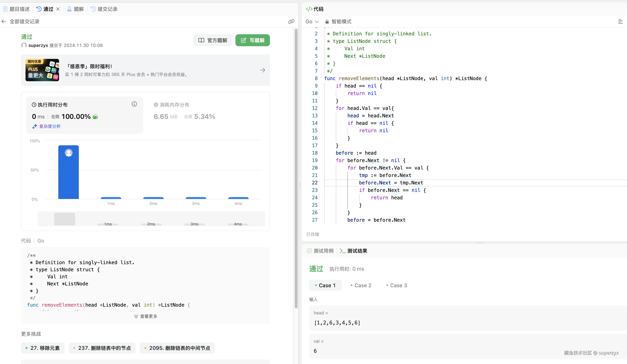The image size is (627, 364).
Task: Open the 官方题解 official solution
Action: (213, 40)
